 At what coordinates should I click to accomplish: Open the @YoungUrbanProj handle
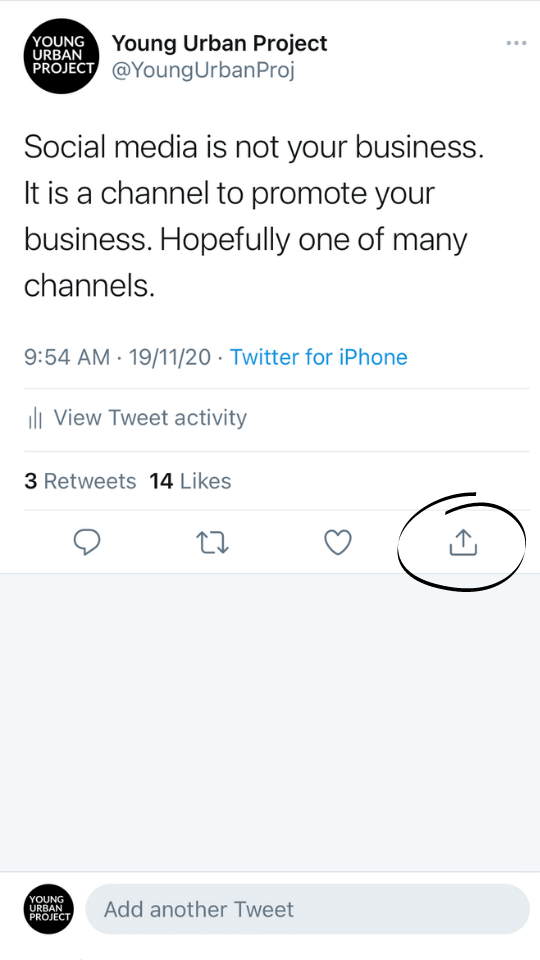click(203, 71)
